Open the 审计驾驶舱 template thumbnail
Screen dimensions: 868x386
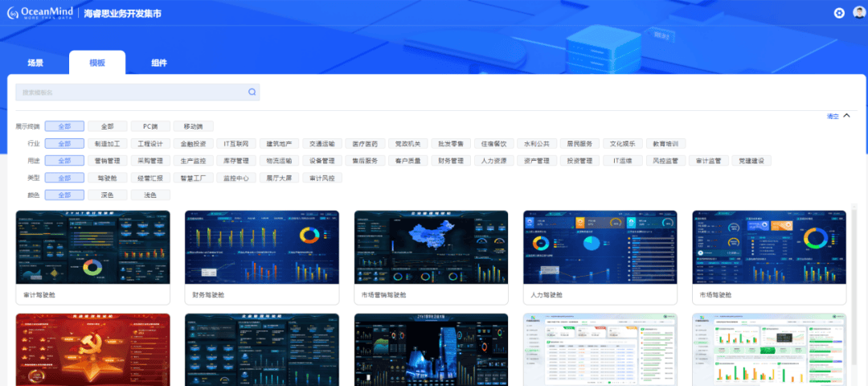(x=93, y=247)
